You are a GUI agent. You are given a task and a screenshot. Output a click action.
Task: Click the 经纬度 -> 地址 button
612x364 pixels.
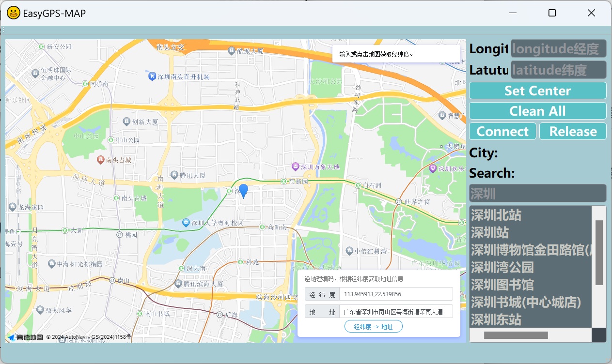click(374, 327)
